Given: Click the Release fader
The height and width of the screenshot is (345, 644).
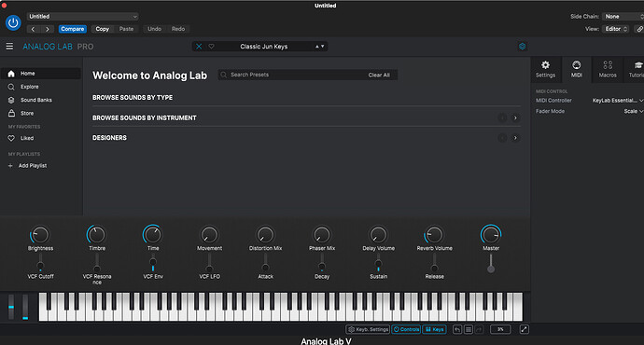Looking at the screenshot, I should [434, 263].
